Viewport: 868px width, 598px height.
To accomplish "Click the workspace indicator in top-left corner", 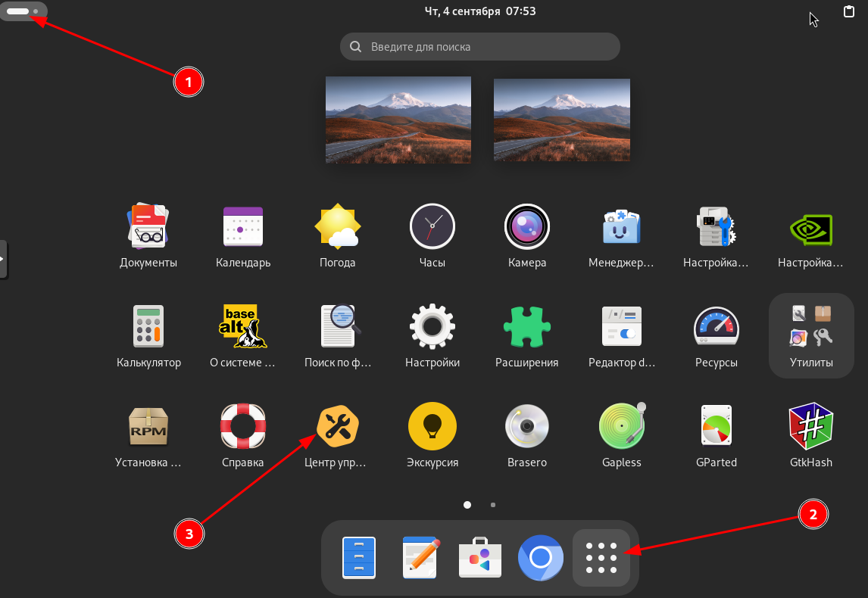I will pos(23,11).
